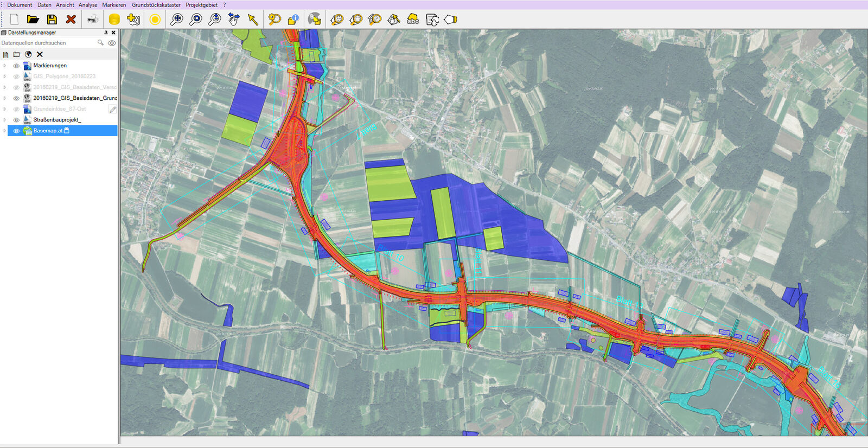Click the red X delete icon
This screenshot has height=448, width=868.
click(71, 20)
